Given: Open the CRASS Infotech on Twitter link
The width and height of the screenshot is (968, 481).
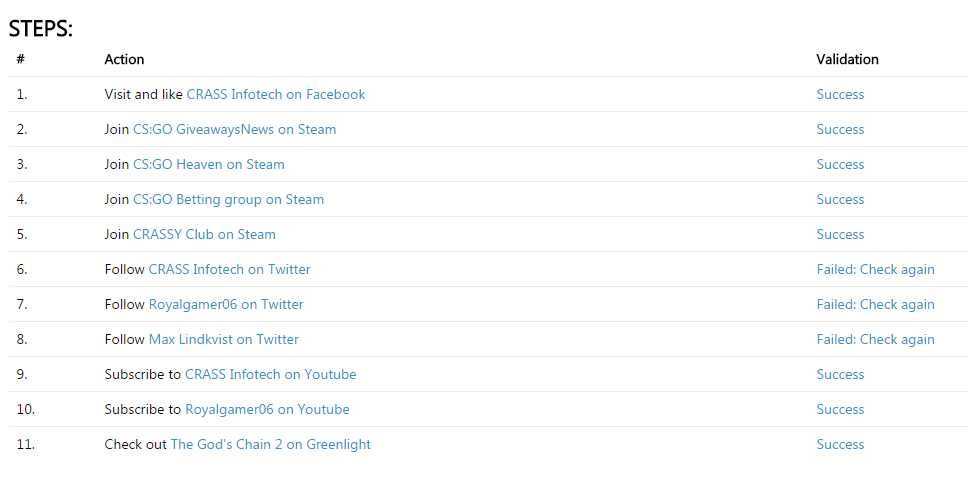Looking at the screenshot, I should coord(230,269).
